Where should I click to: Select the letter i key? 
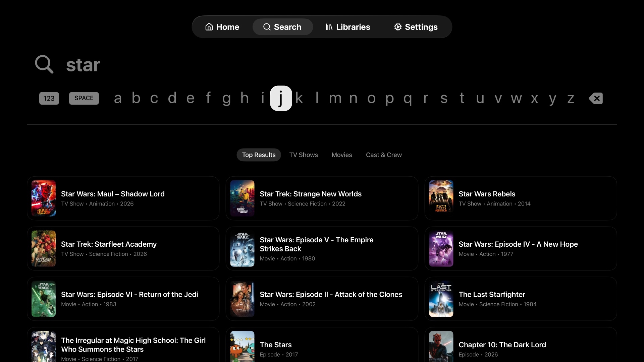click(263, 98)
